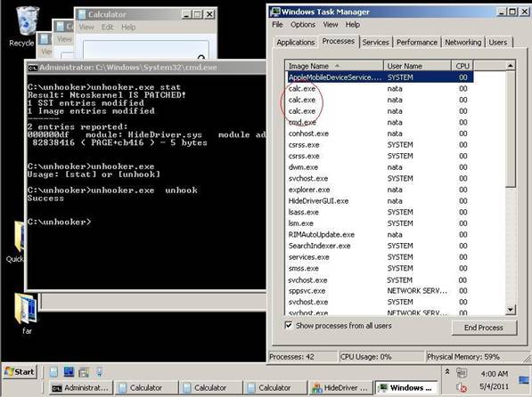Viewport: 532px width, 397px height.
Task: Click the process list scroll up arrow
Action: [x=511, y=66]
